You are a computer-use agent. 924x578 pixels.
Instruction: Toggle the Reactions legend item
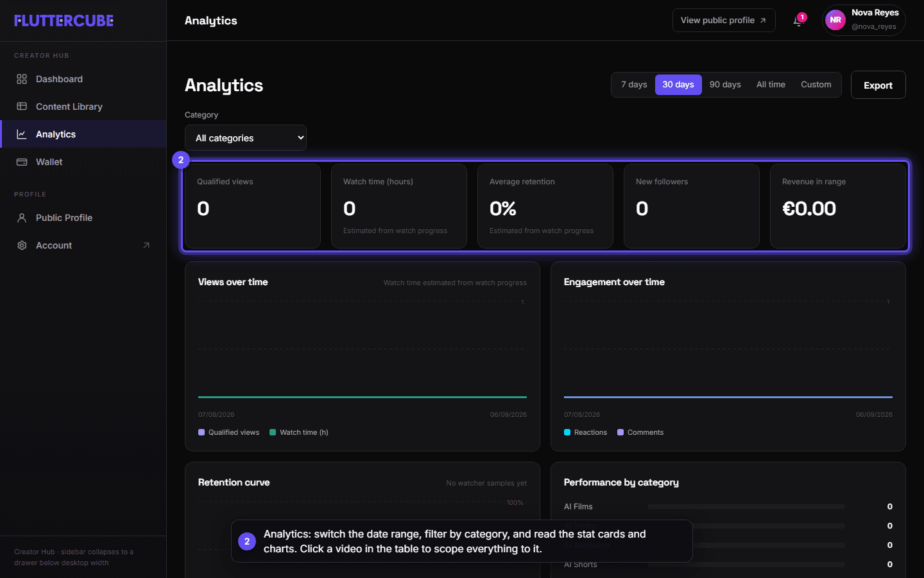coord(585,432)
